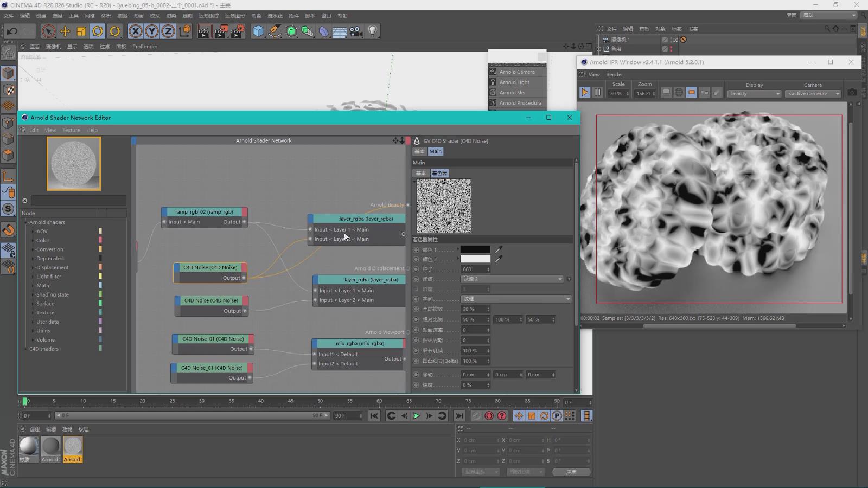Toggle the Delta bump animation dot
The width and height of the screenshot is (868, 488).
pyautogui.click(x=416, y=361)
